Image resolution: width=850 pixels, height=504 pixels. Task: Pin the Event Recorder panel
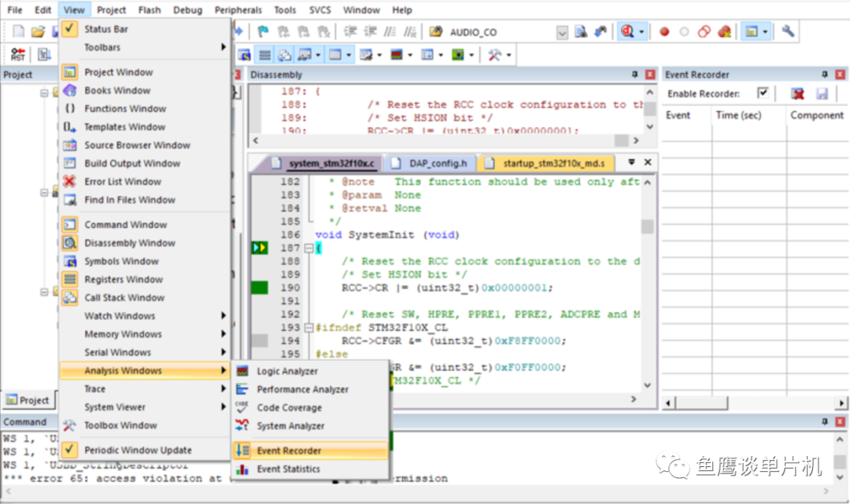(x=825, y=74)
